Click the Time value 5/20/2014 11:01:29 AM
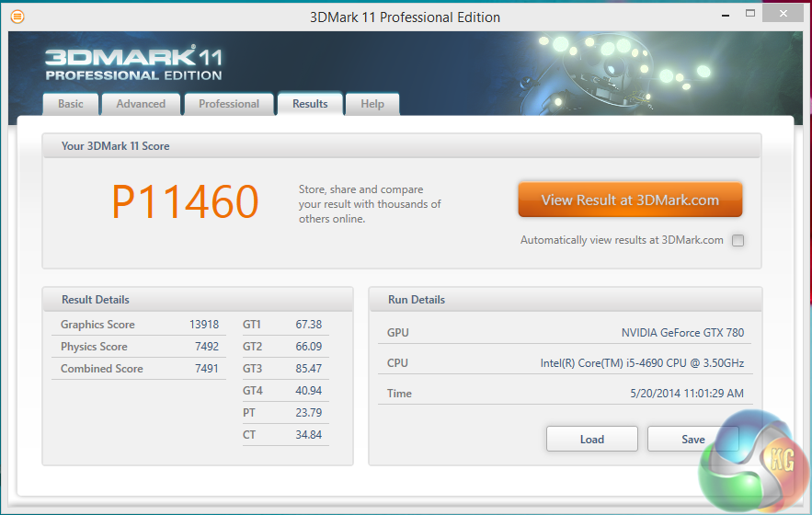 click(x=687, y=394)
